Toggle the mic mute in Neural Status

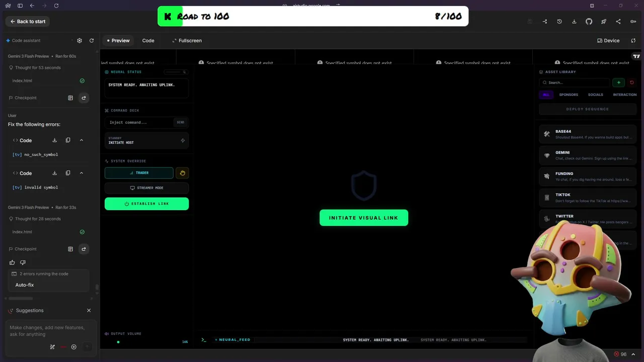click(184, 72)
